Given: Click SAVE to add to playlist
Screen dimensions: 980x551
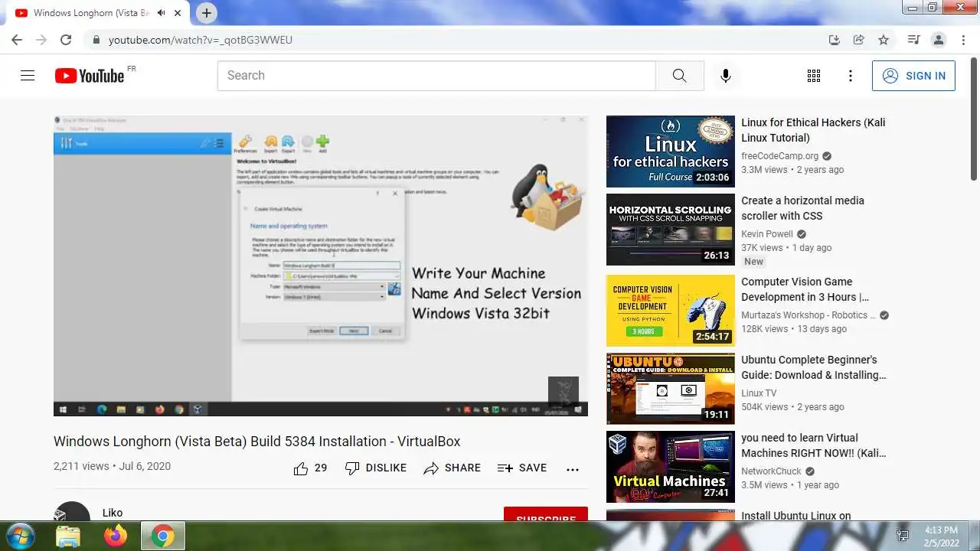Looking at the screenshot, I should [521, 468].
